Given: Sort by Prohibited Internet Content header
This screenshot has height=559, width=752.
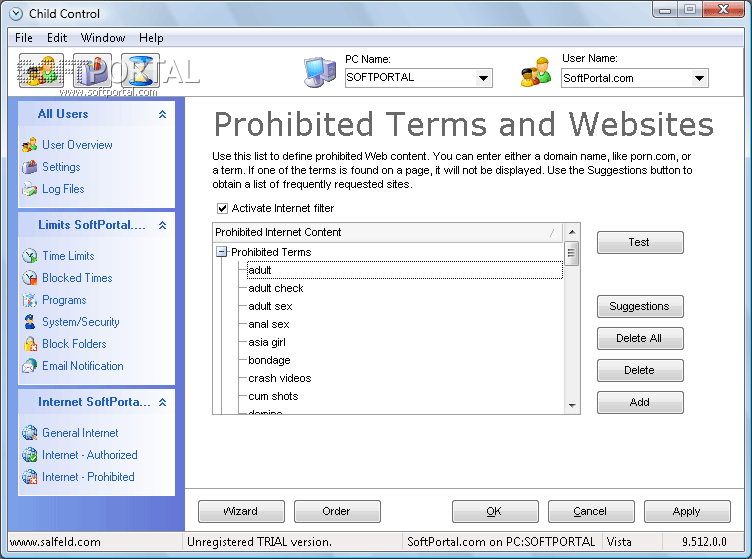Looking at the screenshot, I should 388,232.
